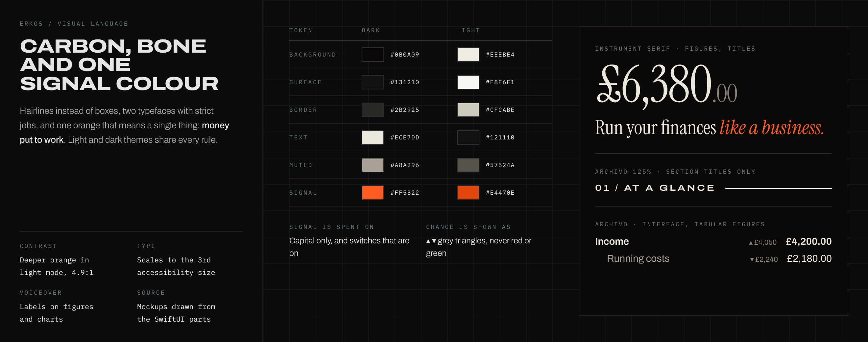The image size is (868, 342).
Task: Click the SOURCE label
Action: (x=151, y=293)
